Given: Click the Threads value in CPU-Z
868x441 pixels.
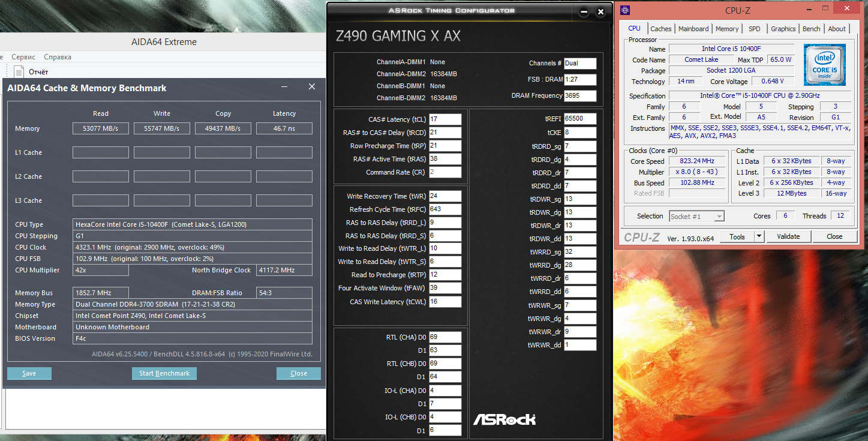Looking at the screenshot, I should (x=840, y=216).
